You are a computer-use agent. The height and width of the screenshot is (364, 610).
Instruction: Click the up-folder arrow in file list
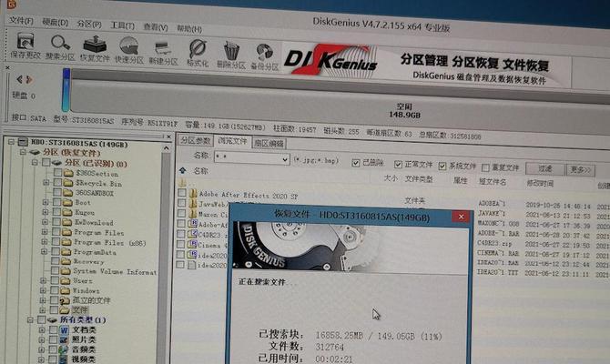(182, 170)
